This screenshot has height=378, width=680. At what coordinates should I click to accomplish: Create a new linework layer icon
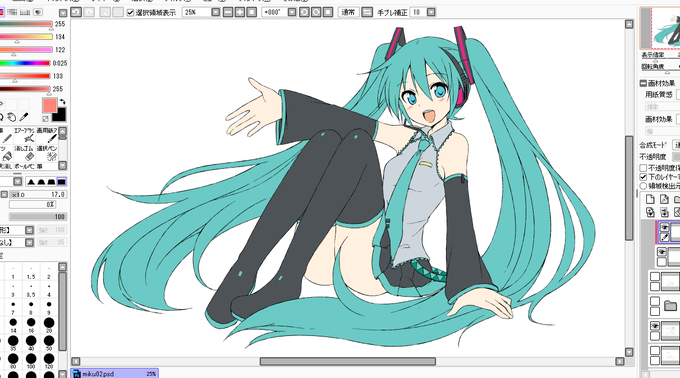pyautogui.click(x=664, y=199)
